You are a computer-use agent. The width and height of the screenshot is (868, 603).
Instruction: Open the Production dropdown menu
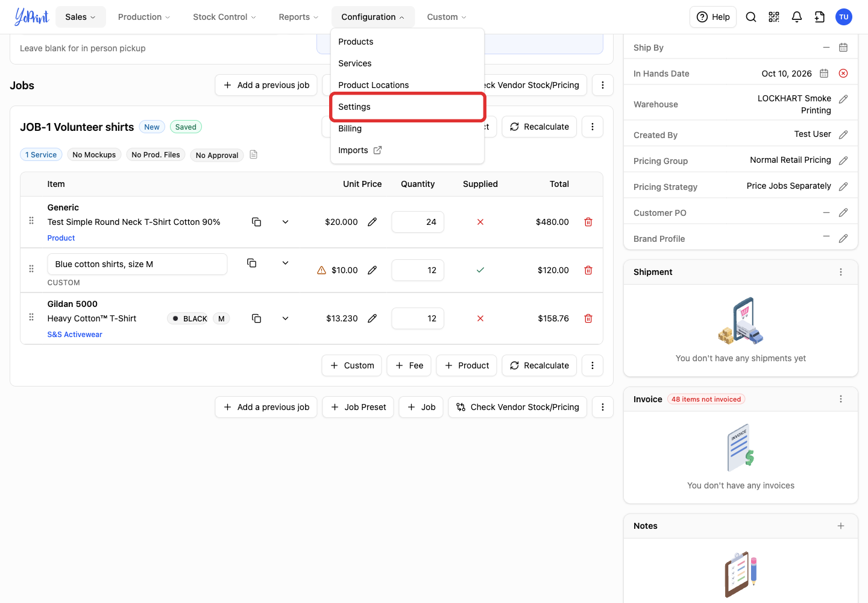tap(144, 17)
